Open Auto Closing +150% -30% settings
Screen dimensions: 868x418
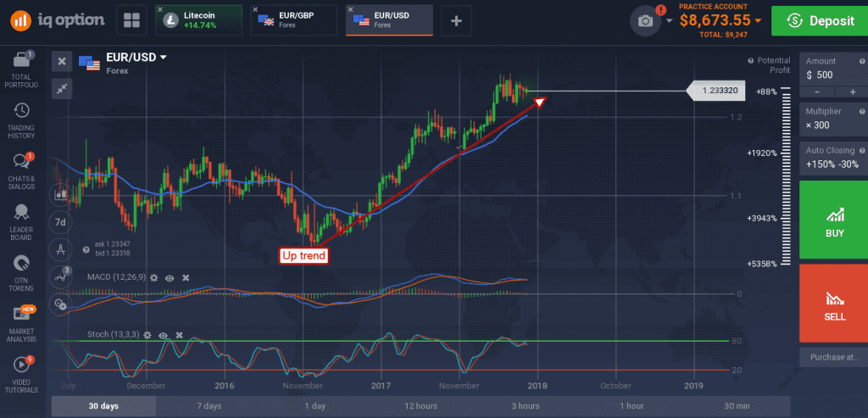click(833, 159)
